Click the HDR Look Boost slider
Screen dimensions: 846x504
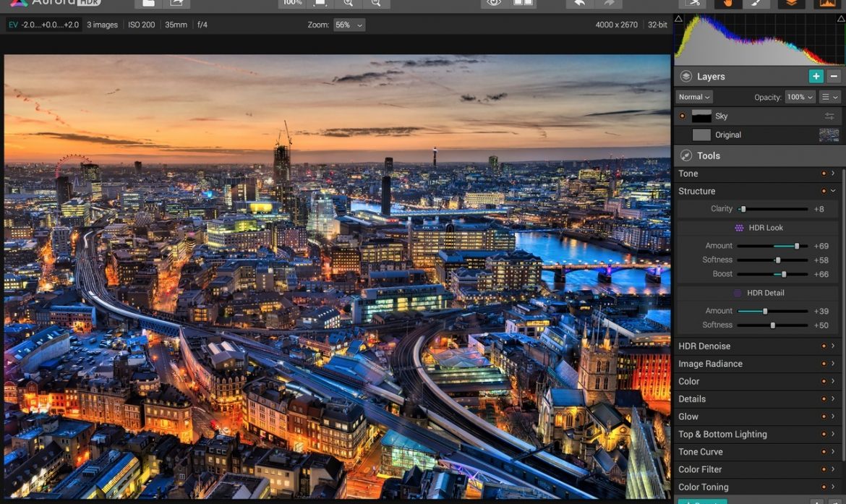pos(773,274)
